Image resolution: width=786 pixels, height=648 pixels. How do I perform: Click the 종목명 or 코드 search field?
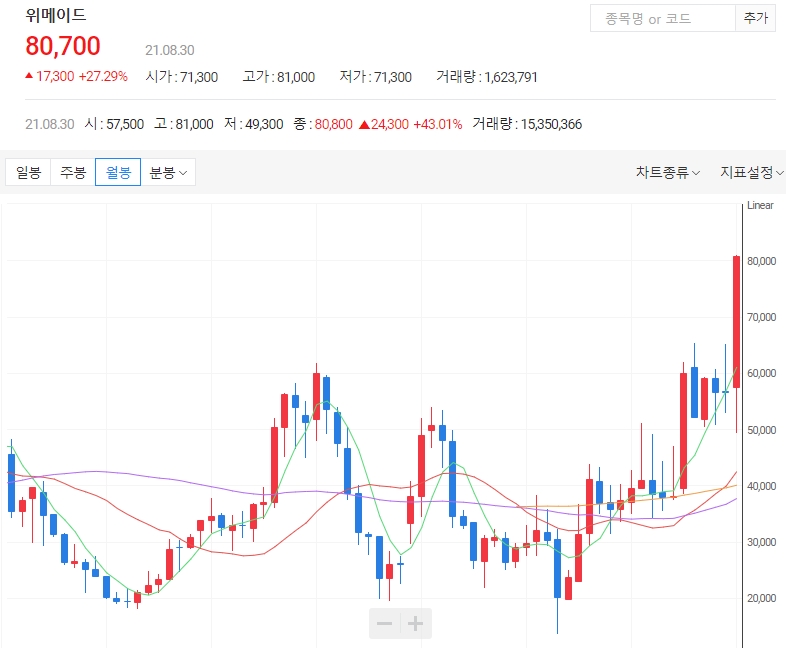click(x=662, y=19)
